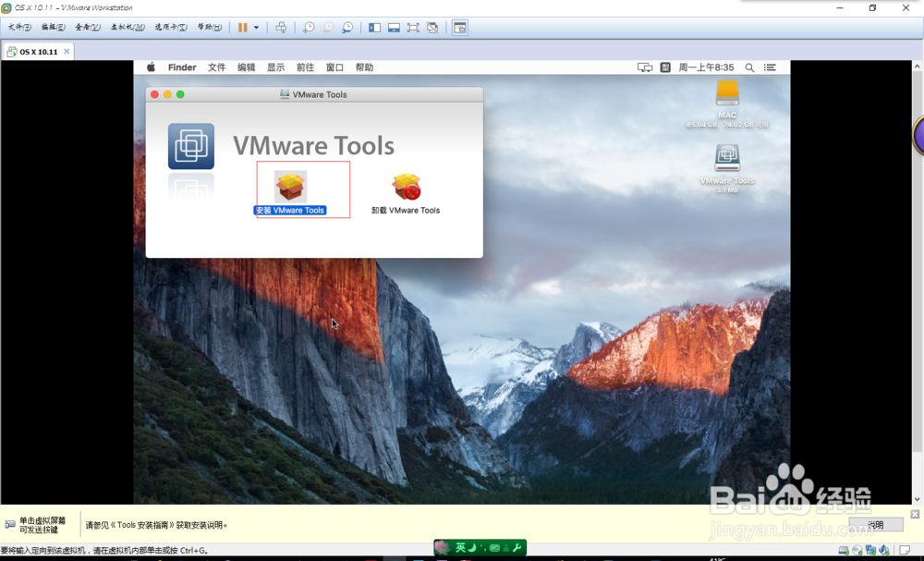Open the 虚拟机 menu in VMware Workstation
924x561 pixels.
coord(128,27)
